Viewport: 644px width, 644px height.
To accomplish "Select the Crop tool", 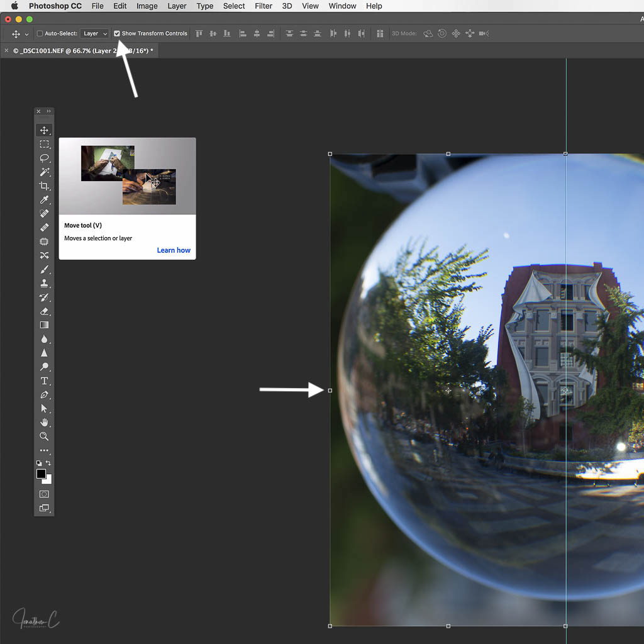I will click(x=44, y=186).
